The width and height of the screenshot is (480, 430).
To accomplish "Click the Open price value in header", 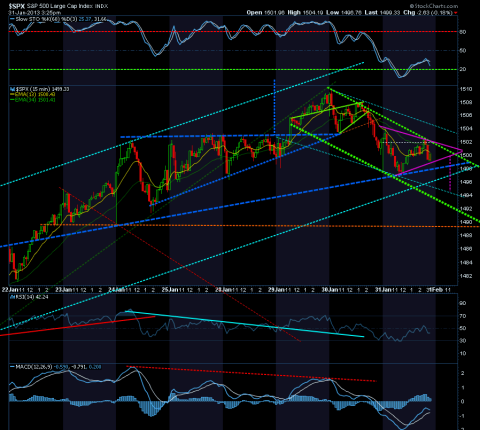I will (x=275, y=13).
